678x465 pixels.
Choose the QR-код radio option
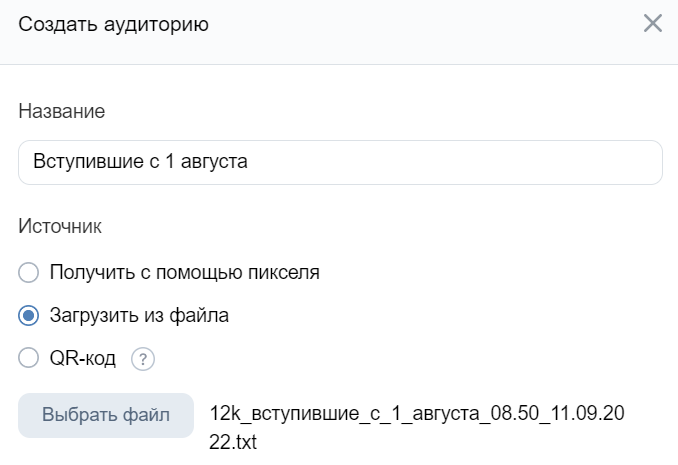[x=29, y=358]
